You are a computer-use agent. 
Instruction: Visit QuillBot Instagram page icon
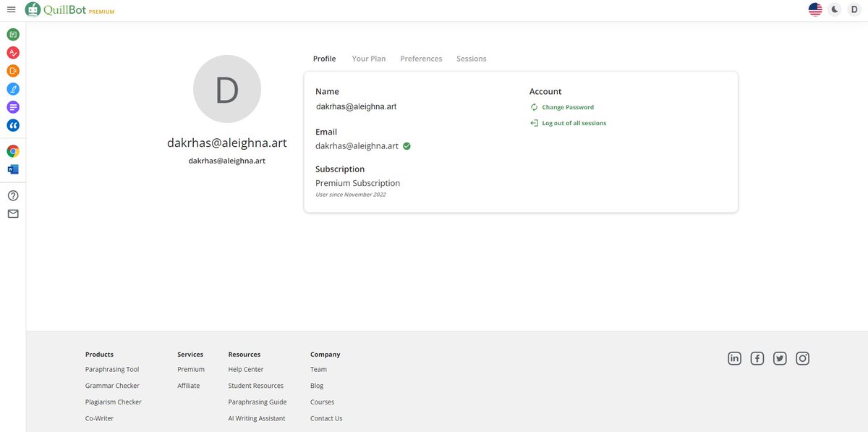tap(802, 358)
